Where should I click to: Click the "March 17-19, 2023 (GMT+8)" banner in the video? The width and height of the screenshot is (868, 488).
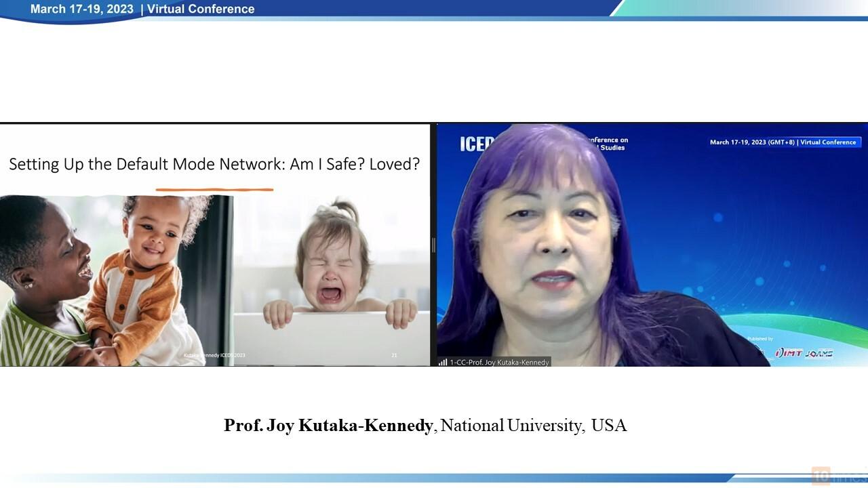point(785,142)
